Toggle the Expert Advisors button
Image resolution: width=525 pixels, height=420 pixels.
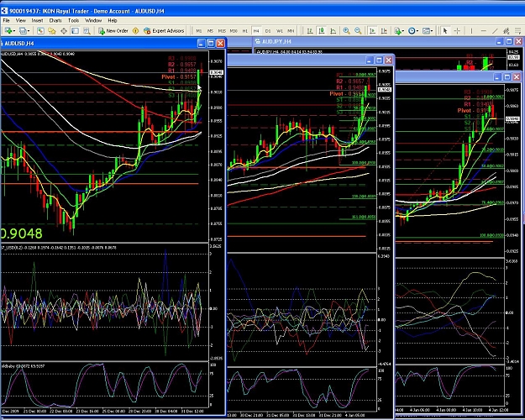click(x=164, y=31)
